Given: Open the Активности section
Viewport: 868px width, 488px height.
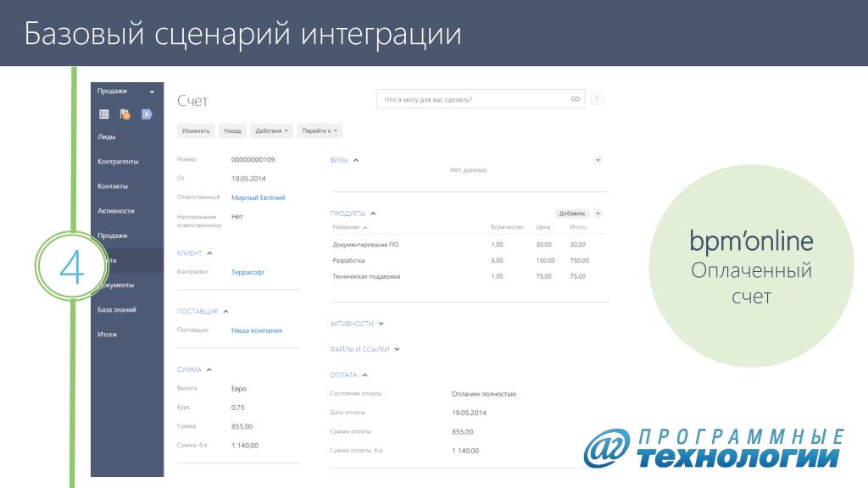Looking at the screenshot, I should [x=115, y=211].
